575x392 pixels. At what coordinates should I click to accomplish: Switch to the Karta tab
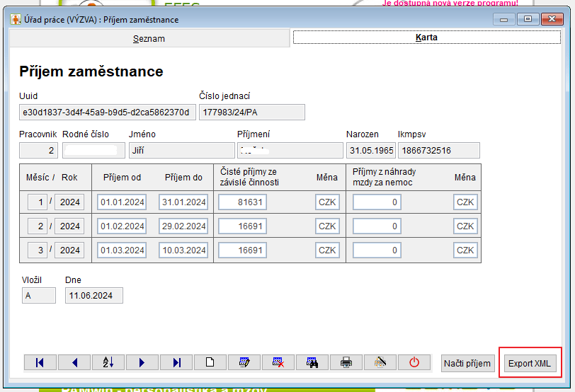pos(426,37)
